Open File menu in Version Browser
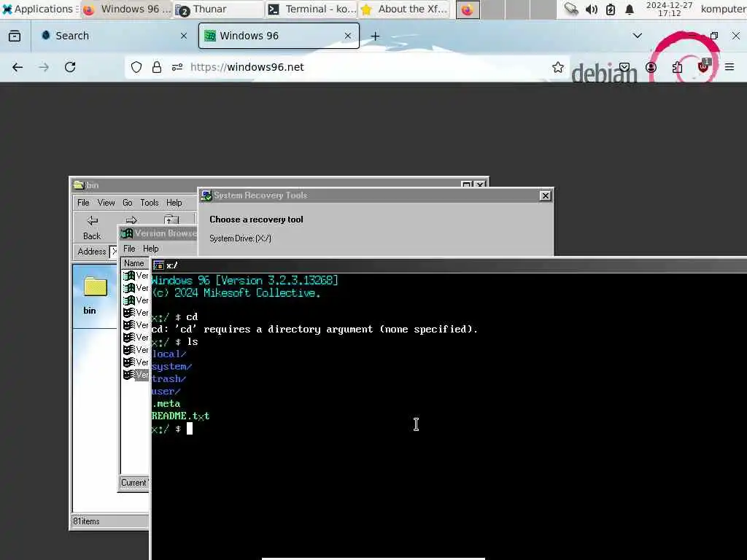The image size is (747, 560). click(129, 249)
